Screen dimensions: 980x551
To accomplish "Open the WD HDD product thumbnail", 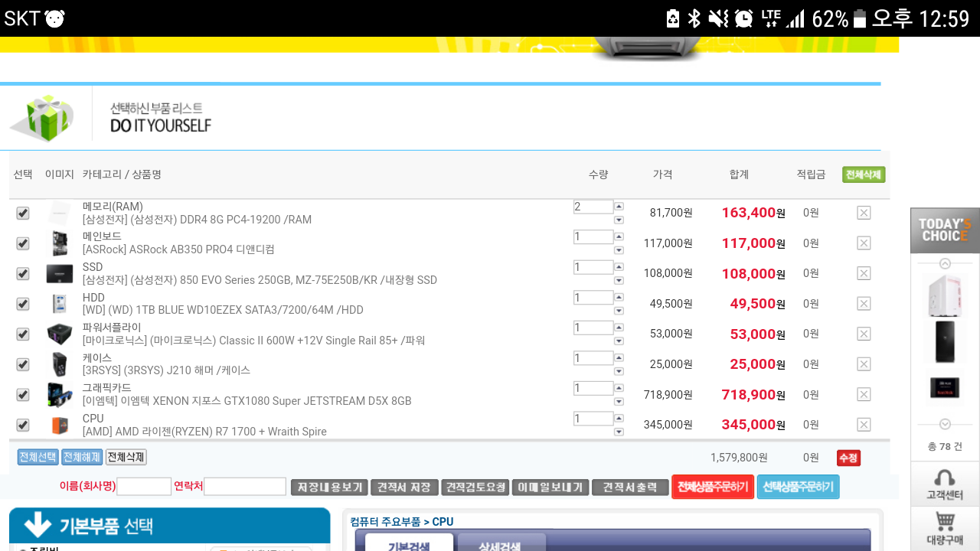I will [59, 304].
